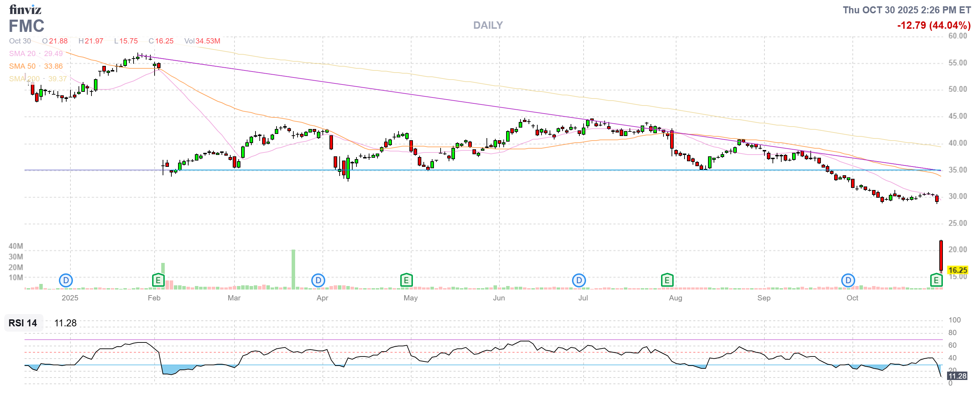980x394 pixels.
Task: Click the DAILY timeframe label
Action: tap(488, 25)
